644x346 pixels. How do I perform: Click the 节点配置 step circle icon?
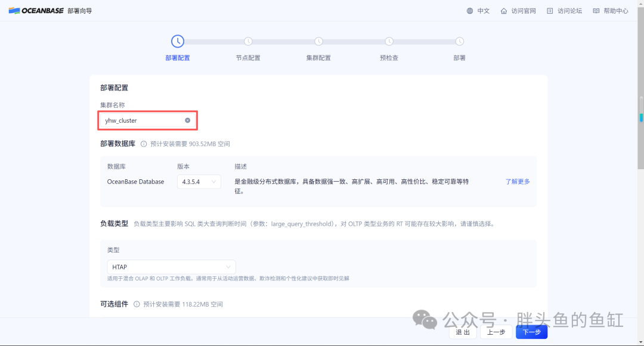pos(248,42)
